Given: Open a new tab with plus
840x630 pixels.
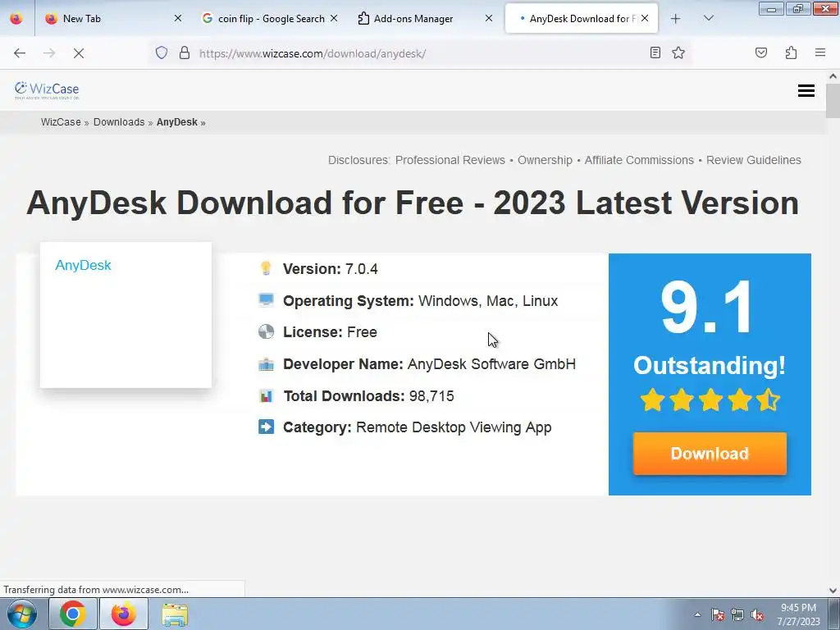Looking at the screenshot, I should 676,19.
